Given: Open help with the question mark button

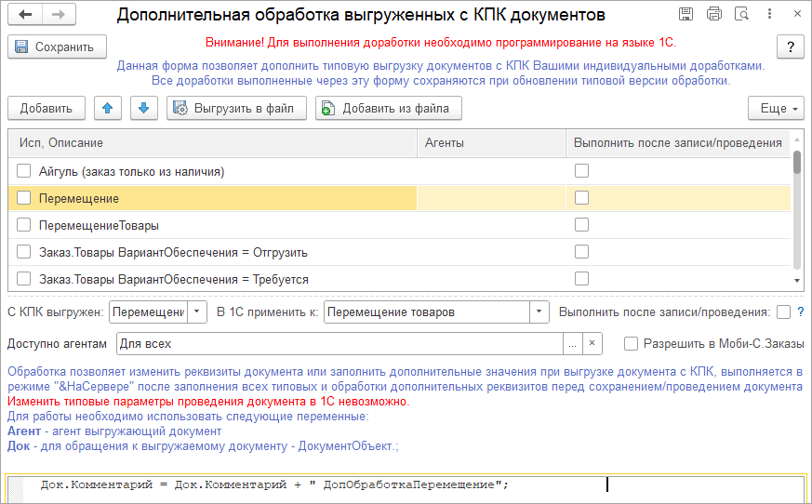Looking at the screenshot, I should [790, 47].
